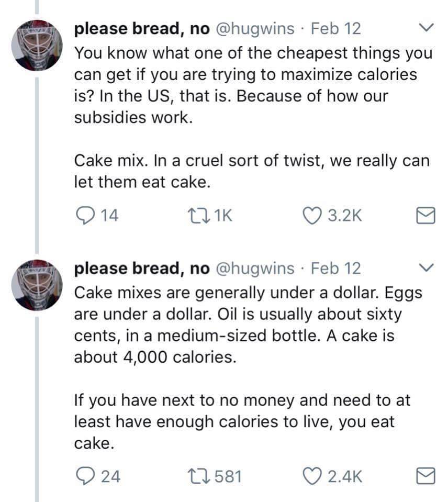Screen dimensions: 448x502
Task: Open the Feb 12 timestamp of second tweet
Action: point(335,269)
